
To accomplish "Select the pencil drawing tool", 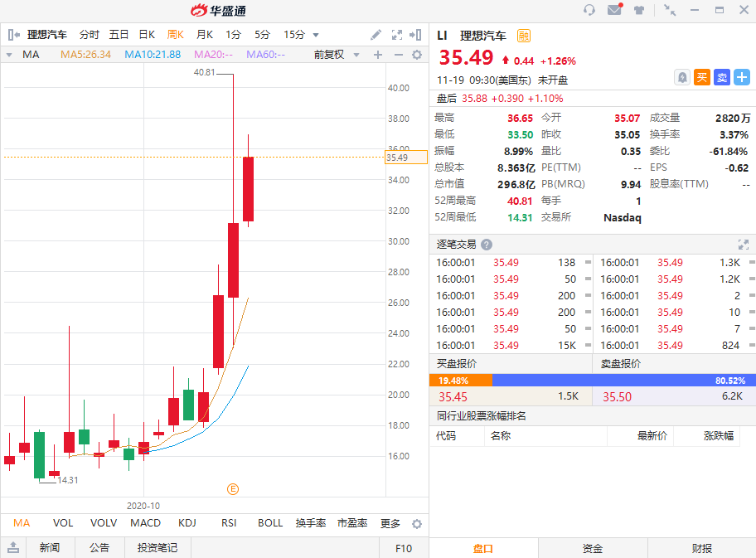I will pos(376,35).
